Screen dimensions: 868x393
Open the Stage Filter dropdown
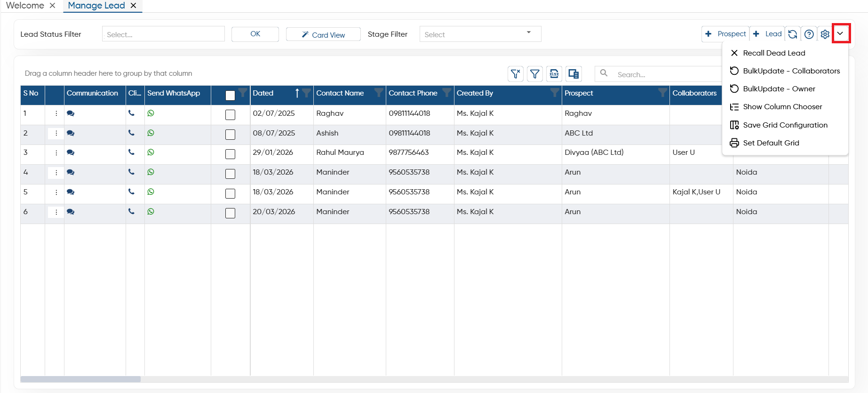pyautogui.click(x=480, y=34)
